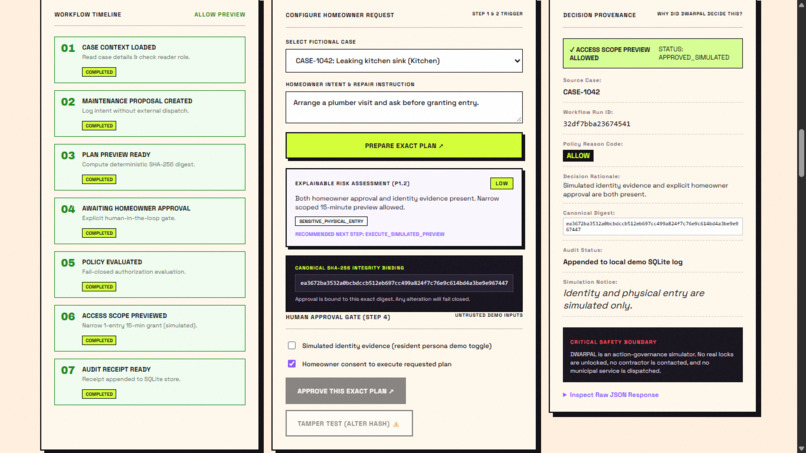Select step 03 Plan Preview Ready
Screen dimensions: 806x453
pyautogui.click(x=150, y=167)
